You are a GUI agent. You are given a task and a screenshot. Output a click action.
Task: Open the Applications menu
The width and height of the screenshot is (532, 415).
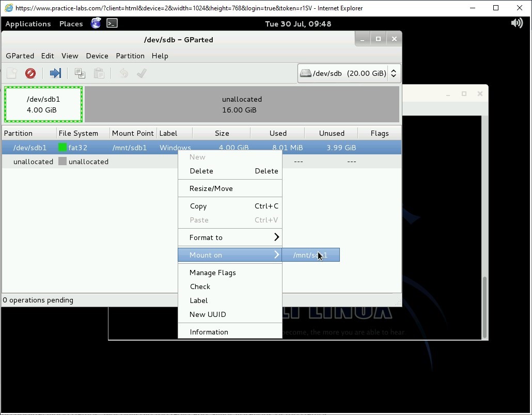pyautogui.click(x=28, y=24)
